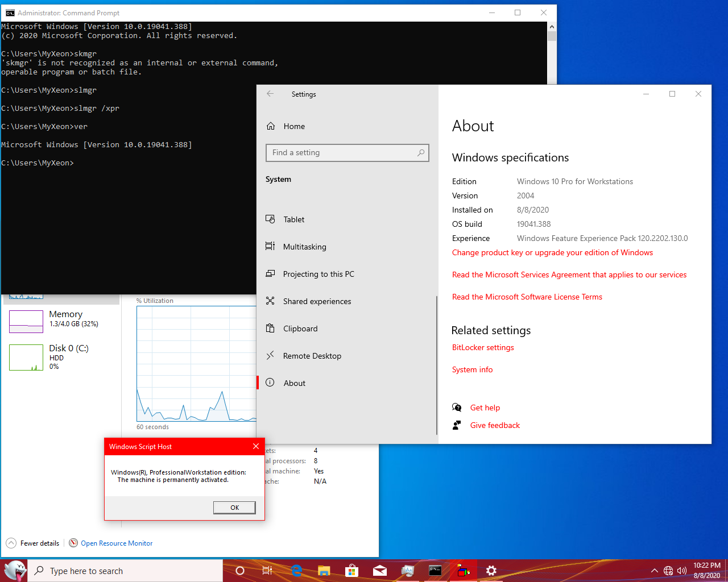The image size is (728, 582).
Task: Show hidden system tray icons
Action: 654,571
